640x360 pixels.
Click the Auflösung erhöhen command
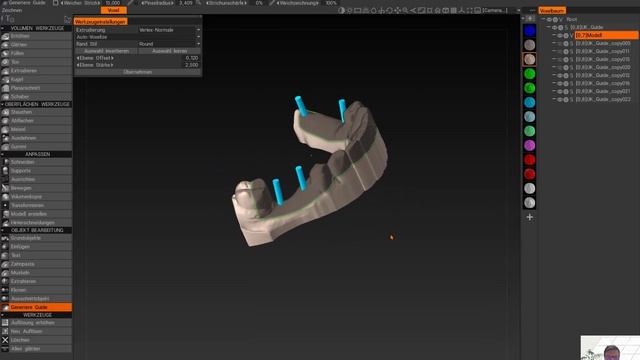tap(36, 322)
